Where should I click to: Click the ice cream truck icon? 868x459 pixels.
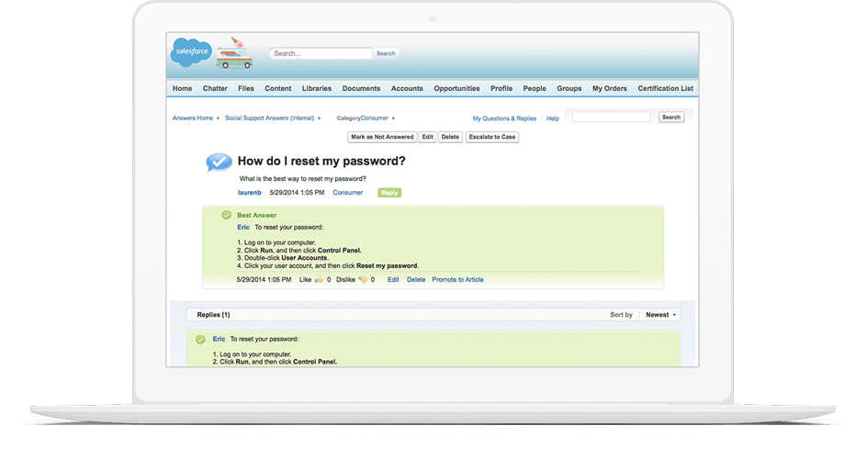coord(234,55)
